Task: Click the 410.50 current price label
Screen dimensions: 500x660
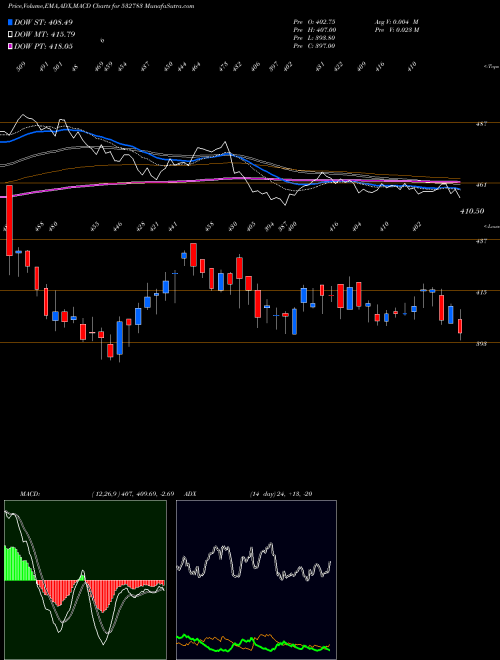Action: (x=472, y=211)
